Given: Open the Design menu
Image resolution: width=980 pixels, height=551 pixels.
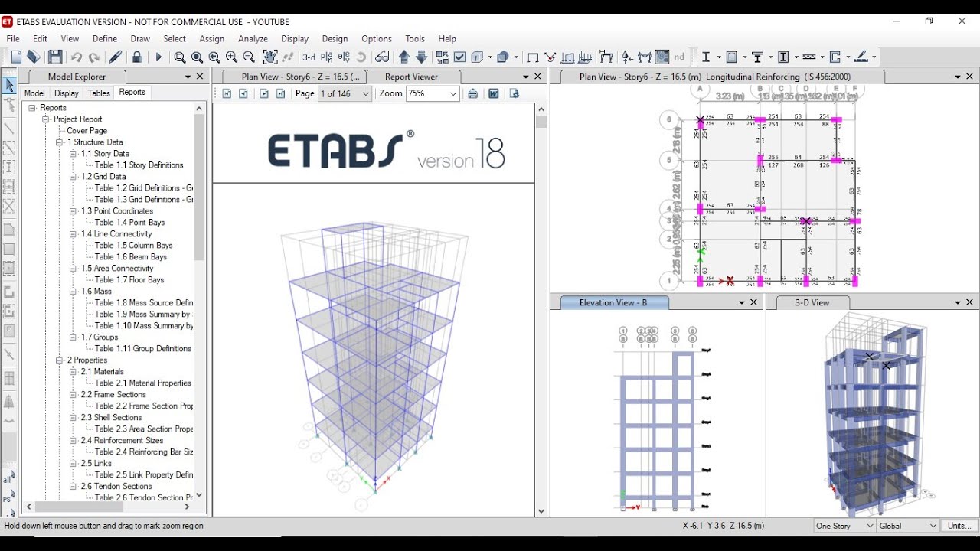Looking at the screenshot, I should 335,38.
